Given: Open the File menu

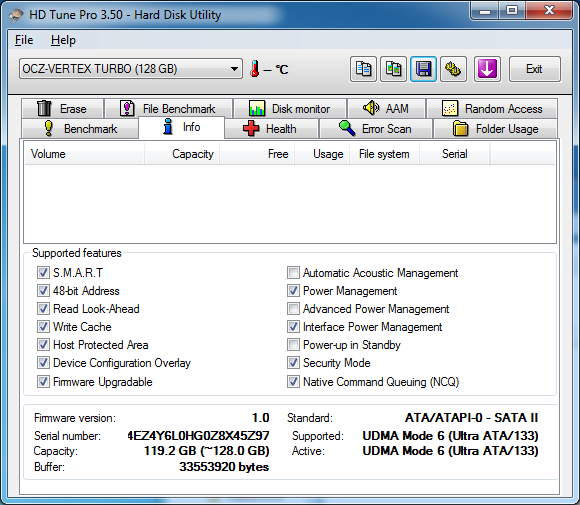Looking at the screenshot, I should pyautogui.click(x=24, y=40).
